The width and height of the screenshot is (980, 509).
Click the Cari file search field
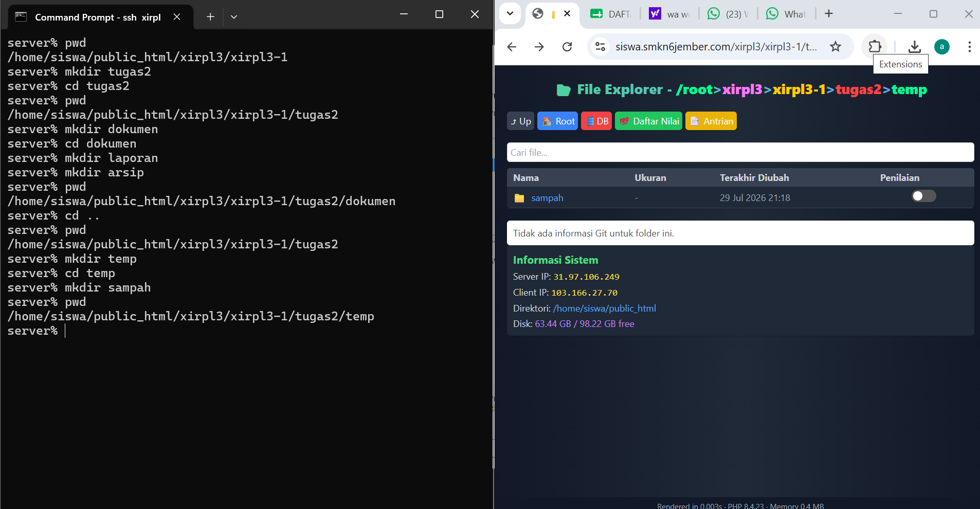740,152
